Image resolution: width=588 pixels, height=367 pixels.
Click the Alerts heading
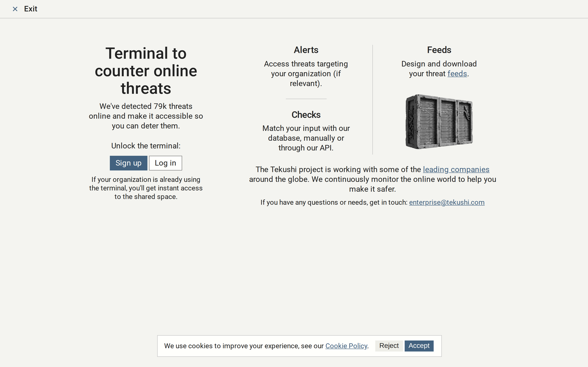pos(306,50)
